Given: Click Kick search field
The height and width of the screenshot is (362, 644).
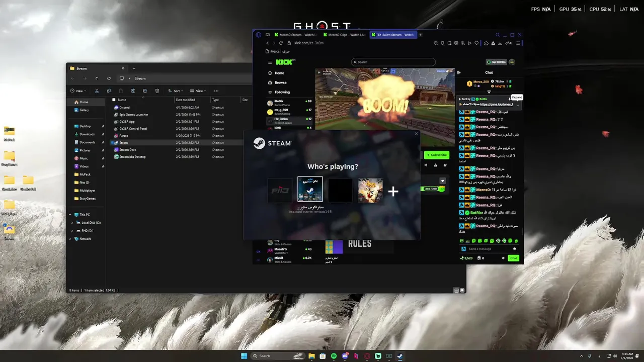Looking at the screenshot, I should [x=393, y=62].
